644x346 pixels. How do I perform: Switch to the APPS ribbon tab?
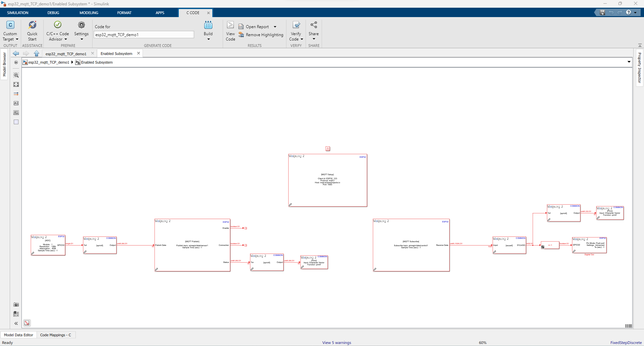[160, 13]
